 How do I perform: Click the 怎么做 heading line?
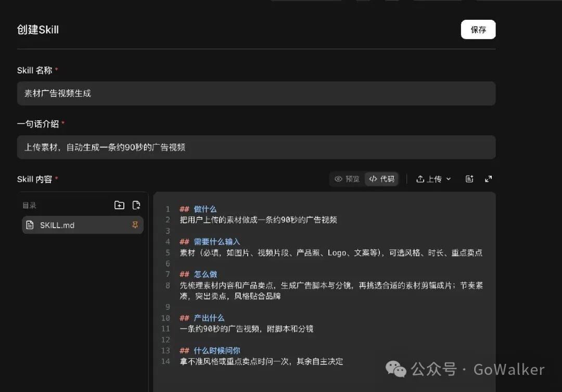click(198, 274)
